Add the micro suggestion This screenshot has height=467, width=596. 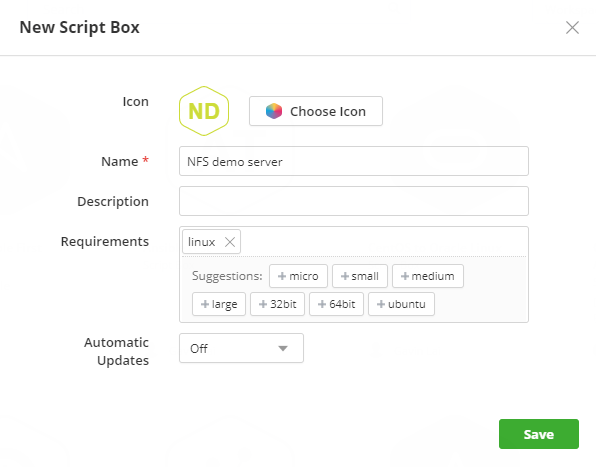[x=298, y=276]
